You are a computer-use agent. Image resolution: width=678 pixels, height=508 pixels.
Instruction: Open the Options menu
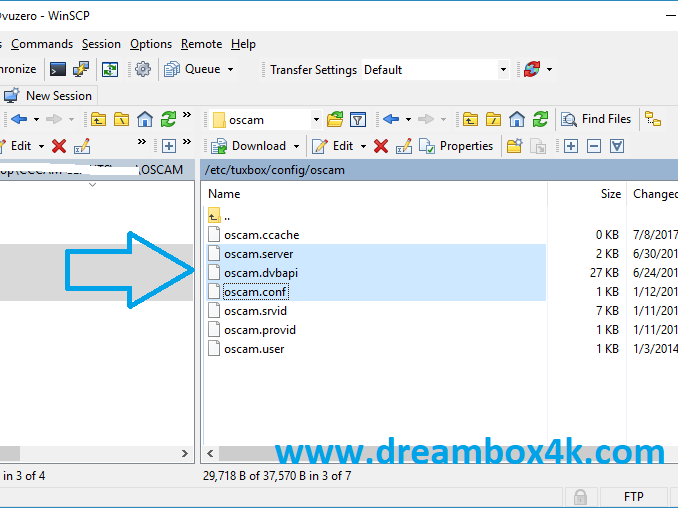click(x=151, y=44)
